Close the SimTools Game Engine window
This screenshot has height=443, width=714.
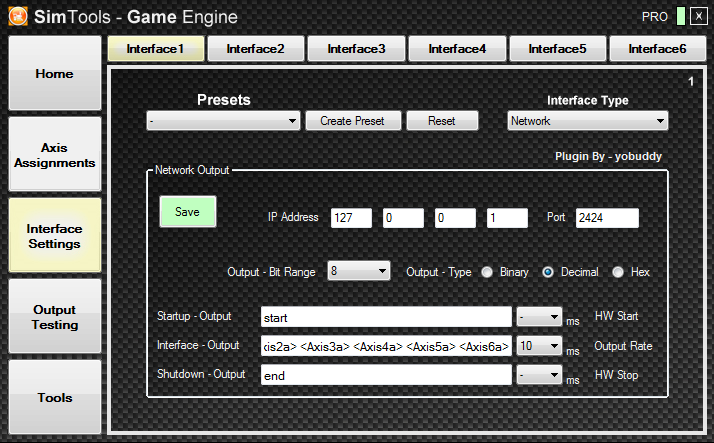click(x=699, y=16)
